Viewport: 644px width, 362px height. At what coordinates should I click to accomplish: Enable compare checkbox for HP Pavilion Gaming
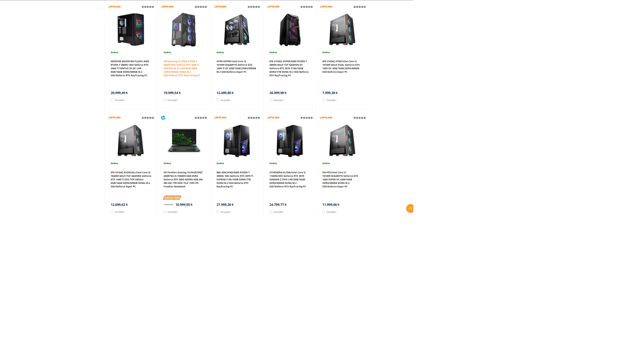pos(165,212)
